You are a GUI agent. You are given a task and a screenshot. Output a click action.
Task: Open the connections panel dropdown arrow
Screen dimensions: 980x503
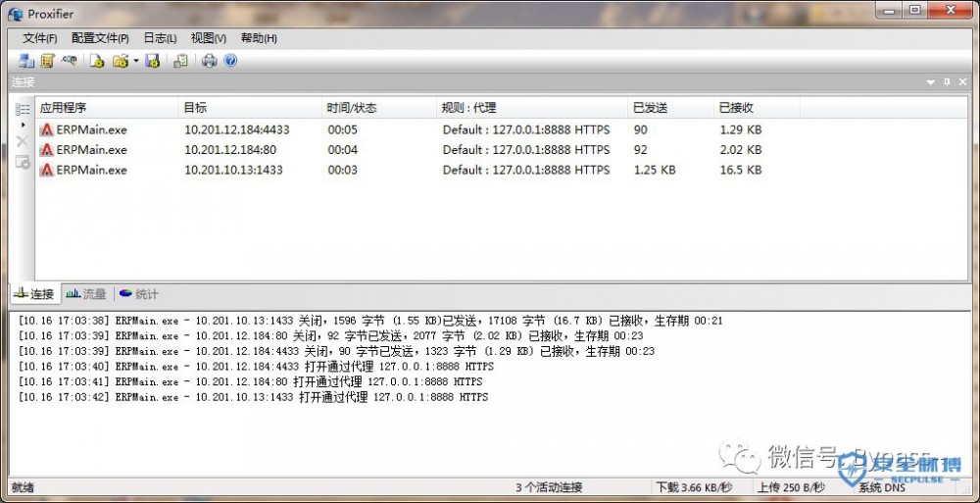coord(931,82)
